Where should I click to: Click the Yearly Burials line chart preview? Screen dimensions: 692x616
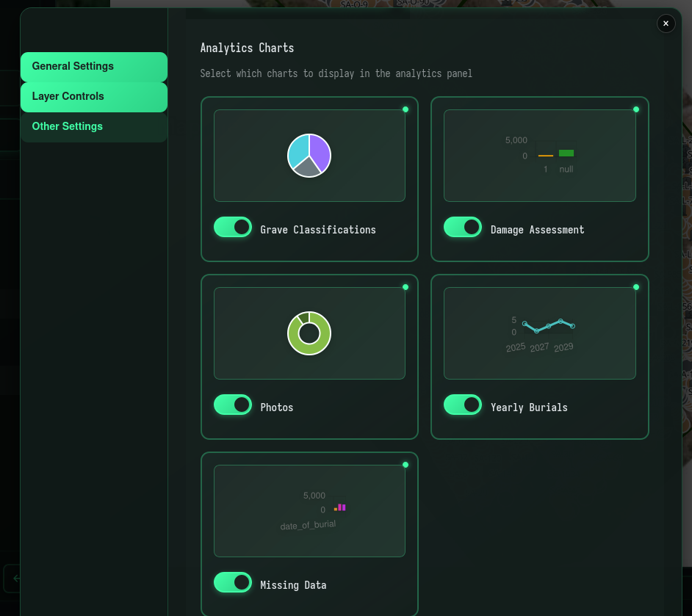539,333
